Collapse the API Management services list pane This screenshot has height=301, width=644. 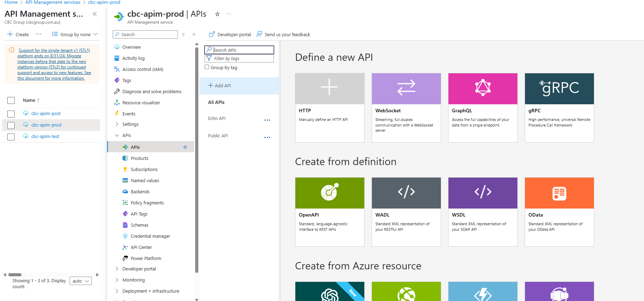click(x=95, y=14)
